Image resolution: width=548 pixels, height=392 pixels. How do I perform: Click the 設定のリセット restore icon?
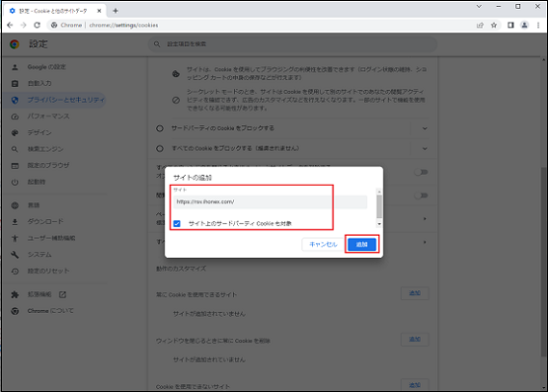click(15, 272)
